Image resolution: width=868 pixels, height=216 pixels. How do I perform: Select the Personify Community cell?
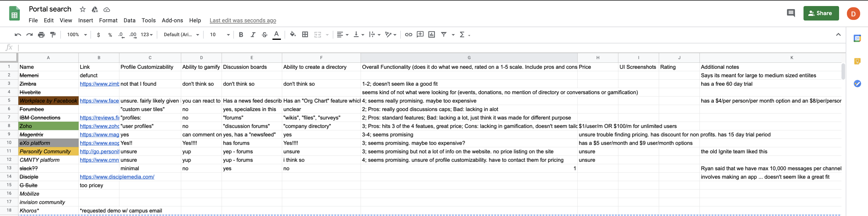pyautogui.click(x=48, y=151)
